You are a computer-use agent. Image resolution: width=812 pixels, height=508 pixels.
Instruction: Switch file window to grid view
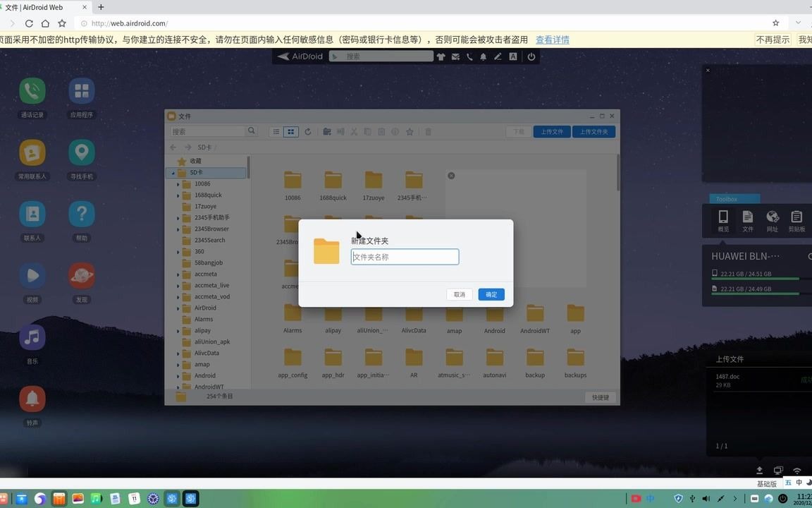point(291,132)
